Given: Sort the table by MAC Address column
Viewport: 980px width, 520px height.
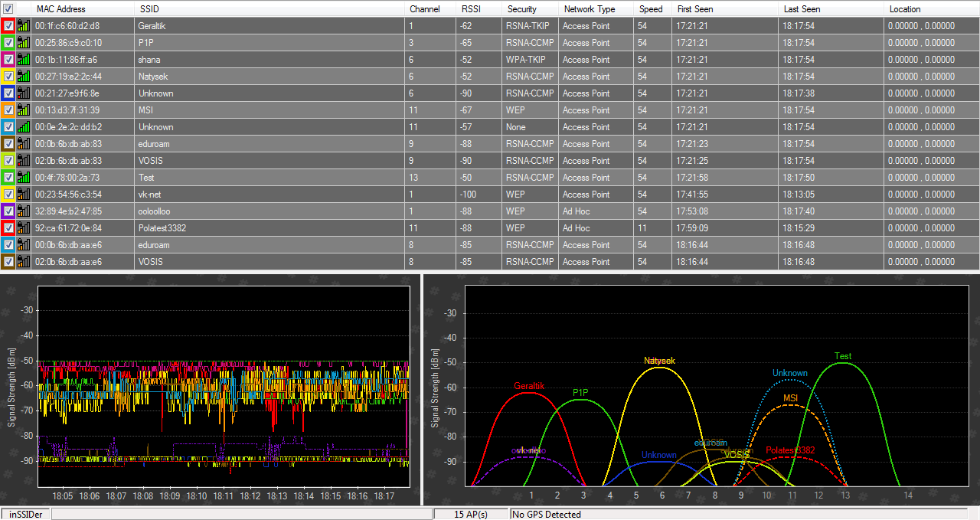Looking at the screenshot, I should [x=83, y=8].
